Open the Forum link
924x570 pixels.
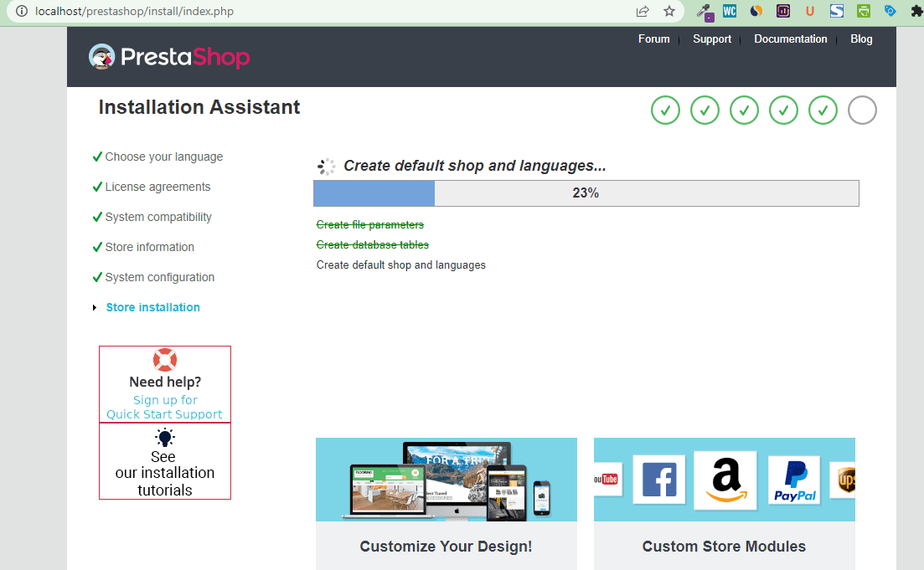tap(654, 39)
